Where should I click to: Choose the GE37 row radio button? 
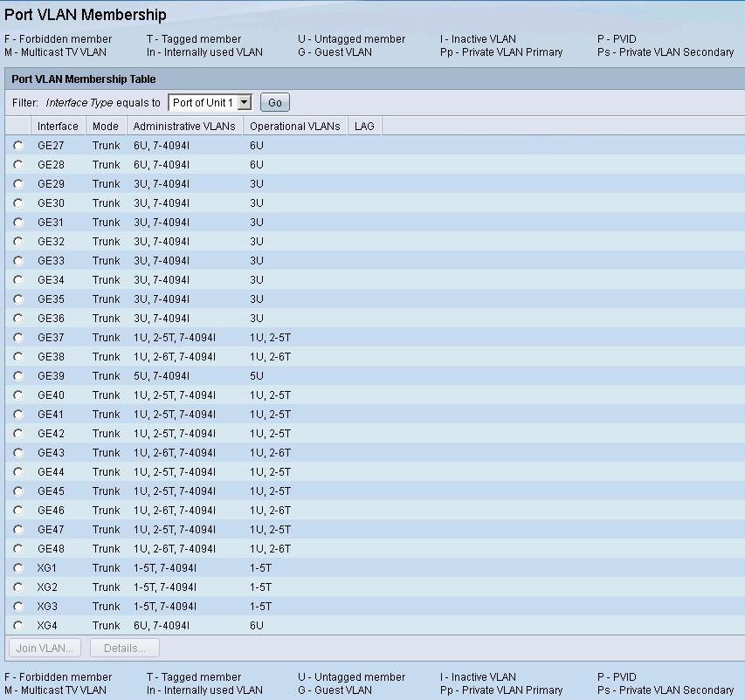(x=18, y=338)
